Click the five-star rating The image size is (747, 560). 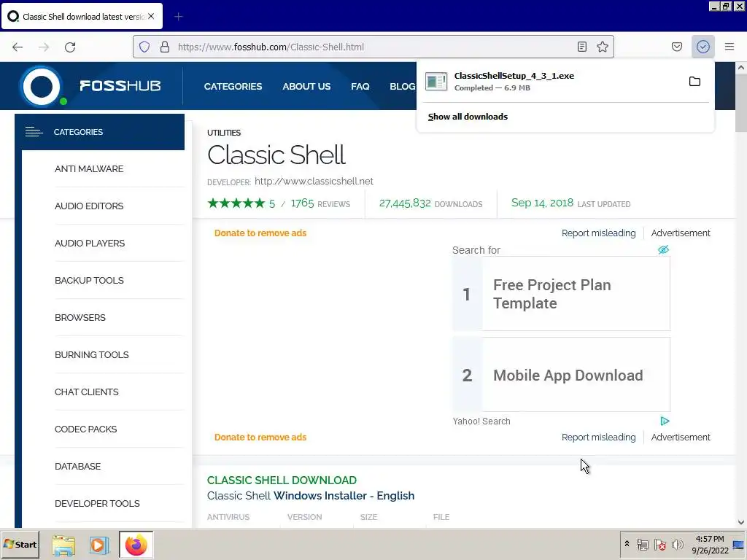[236, 203]
